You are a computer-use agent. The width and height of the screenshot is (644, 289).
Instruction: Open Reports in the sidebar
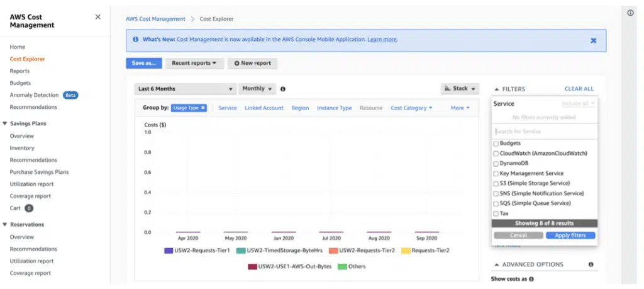[19, 71]
